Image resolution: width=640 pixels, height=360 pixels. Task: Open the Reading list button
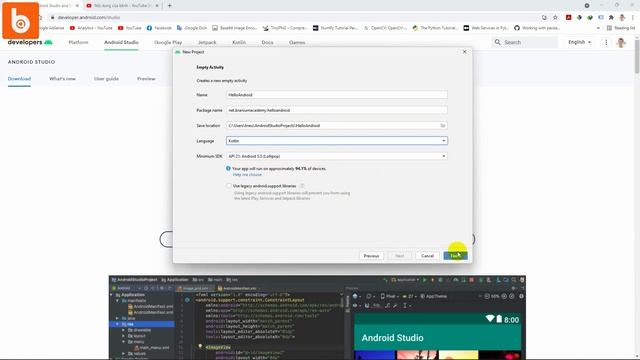(621, 28)
